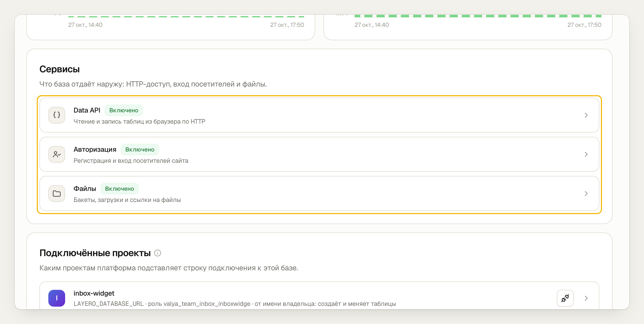Click the inbox-widget purple avatar icon
This screenshot has width=644, height=324.
[x=57, y=298]
